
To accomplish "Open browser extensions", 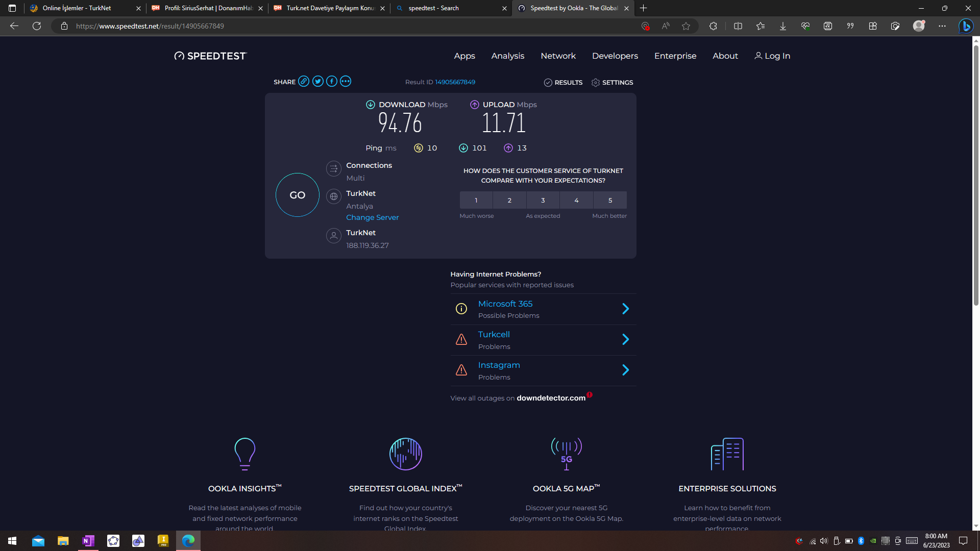I will 713,26.
